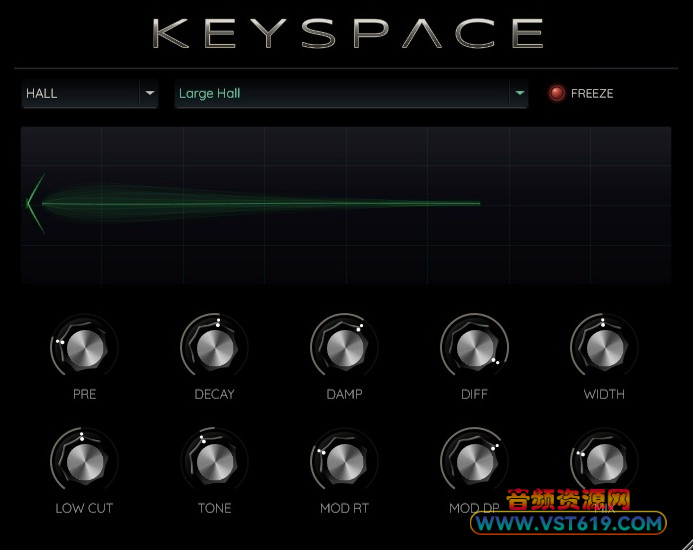This screenshot has width=693, height=550.
Task: Click the MOD RT knob
Action: pos(344,461)
